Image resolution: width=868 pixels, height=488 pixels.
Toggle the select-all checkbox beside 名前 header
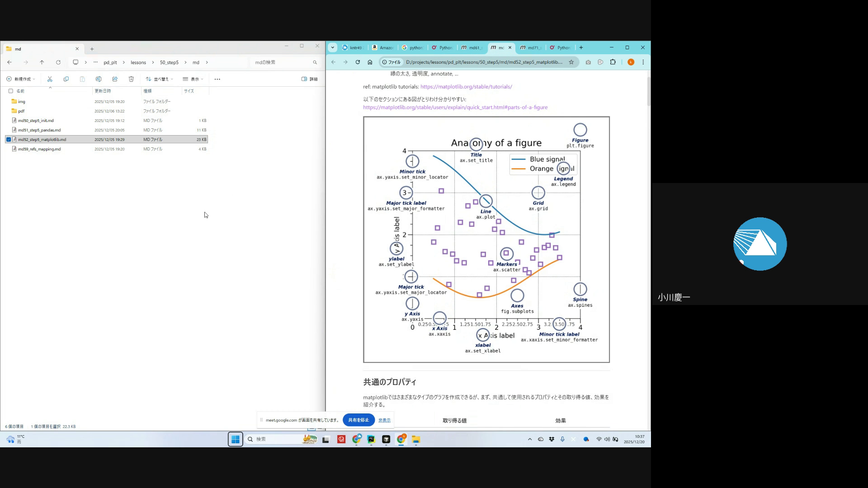tap(11, 91)
